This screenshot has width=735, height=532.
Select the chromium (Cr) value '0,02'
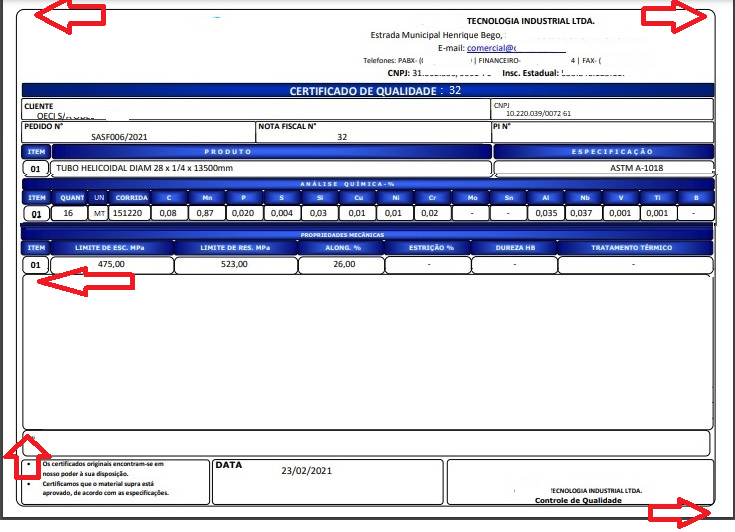point(429,213)
